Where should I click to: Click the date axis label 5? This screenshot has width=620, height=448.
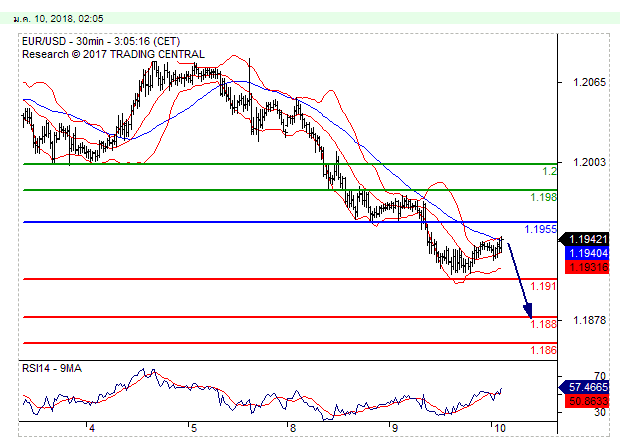pyautogui.click(x=193, y=428)
